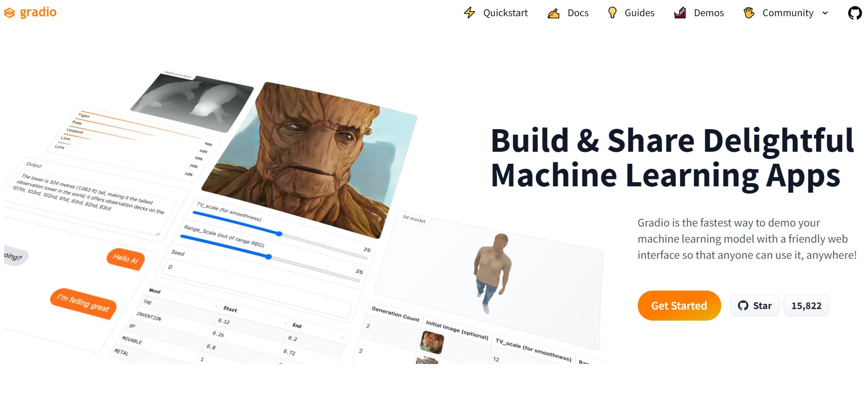Click the 'MOVABLE' table cell

click(132, 340)
